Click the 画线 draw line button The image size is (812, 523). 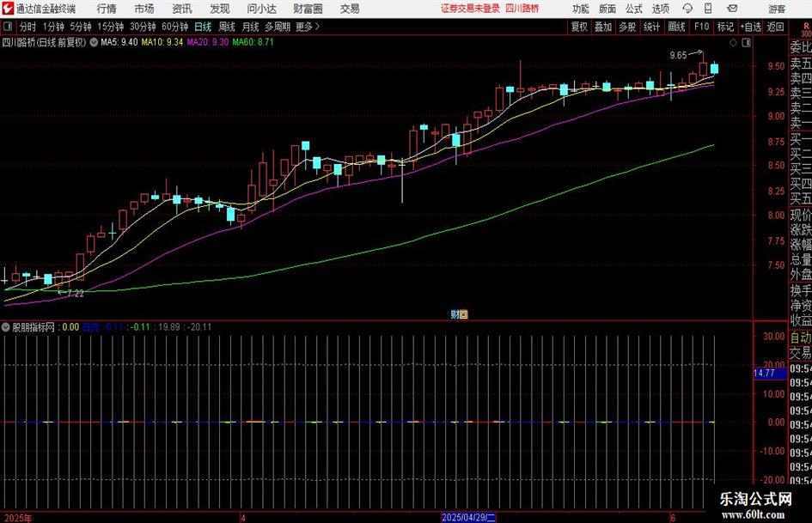pos(676,27)
